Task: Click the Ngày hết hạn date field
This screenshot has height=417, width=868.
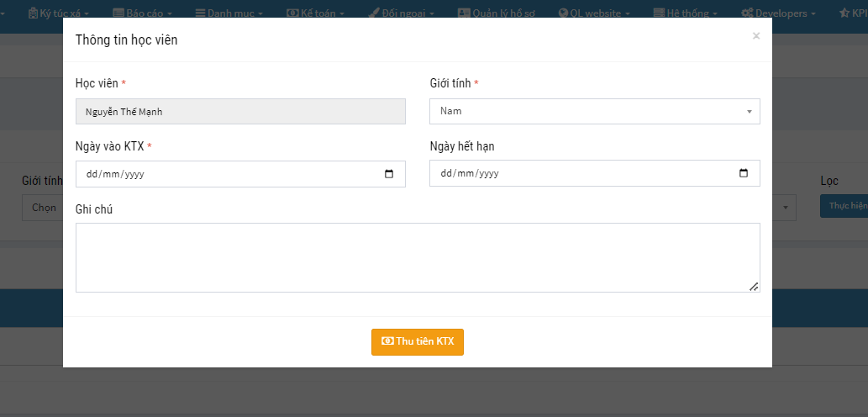Action: [x=580, y=174]
